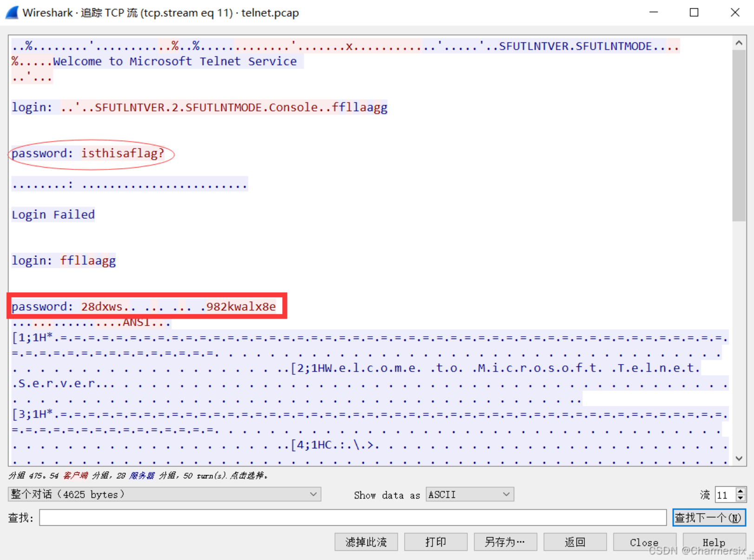Click the password line containing 28dxws
Image resolution: width=754 pixels, height=560 pixels.
tap(144, 306)
